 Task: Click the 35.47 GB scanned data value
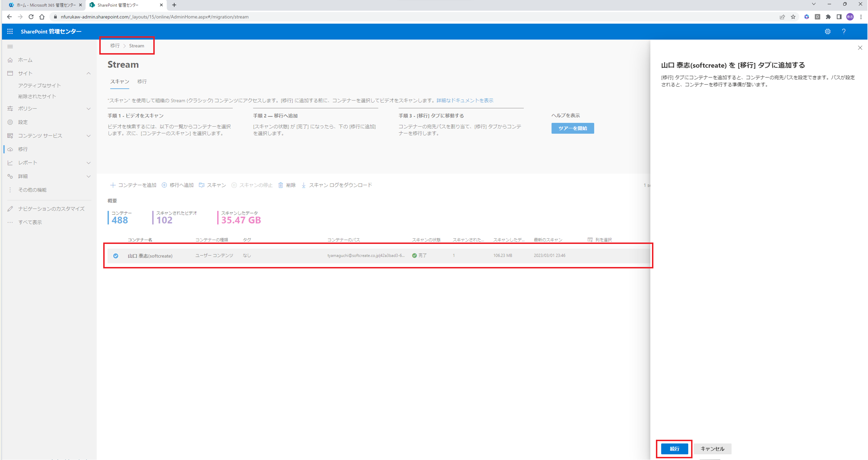241,220
